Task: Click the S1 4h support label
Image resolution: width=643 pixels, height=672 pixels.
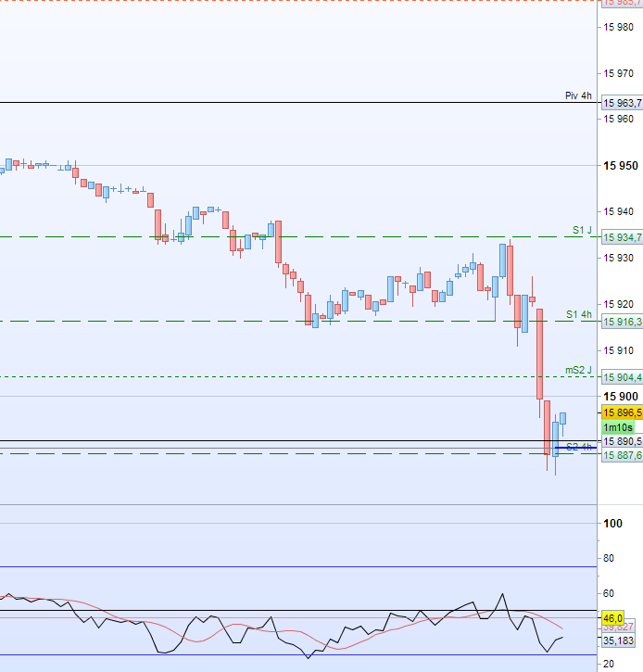Action: pos(578,314)
